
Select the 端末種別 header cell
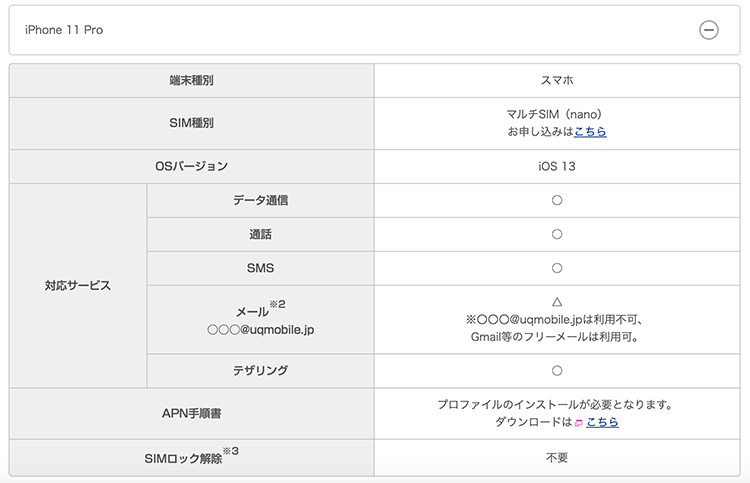(191, 80)
